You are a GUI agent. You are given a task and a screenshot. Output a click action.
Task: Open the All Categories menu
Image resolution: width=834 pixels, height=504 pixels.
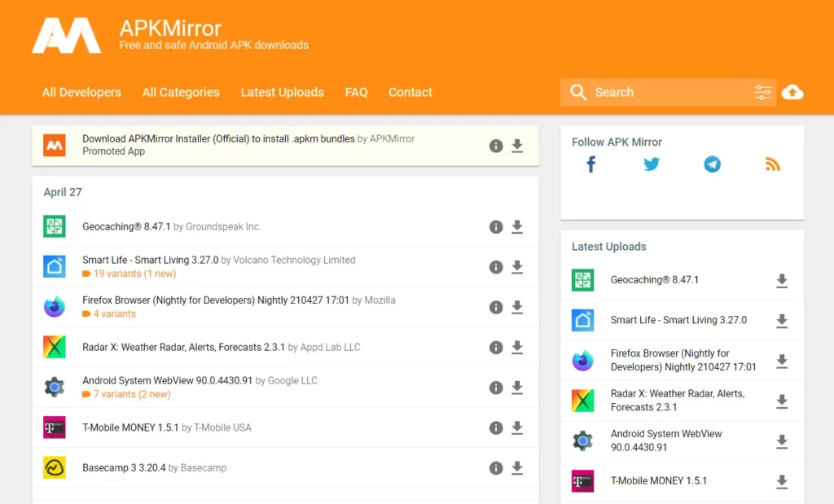tap(181, 92)
